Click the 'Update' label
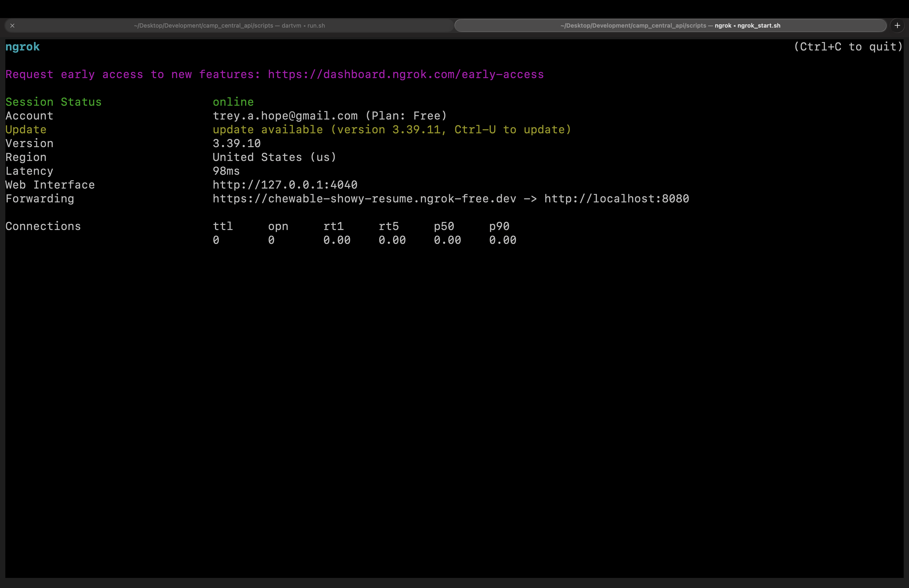The width and height of the screenshot is (909, 588). click(x=26, y=129)
